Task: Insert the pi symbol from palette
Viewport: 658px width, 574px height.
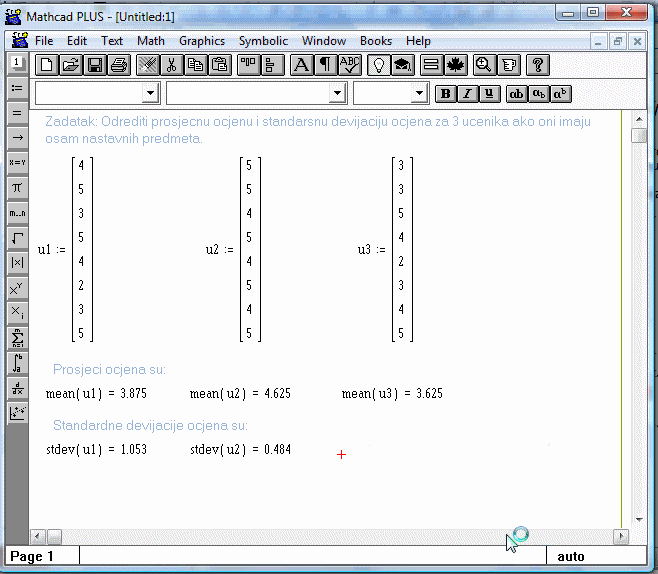Action: pos(17,187)
